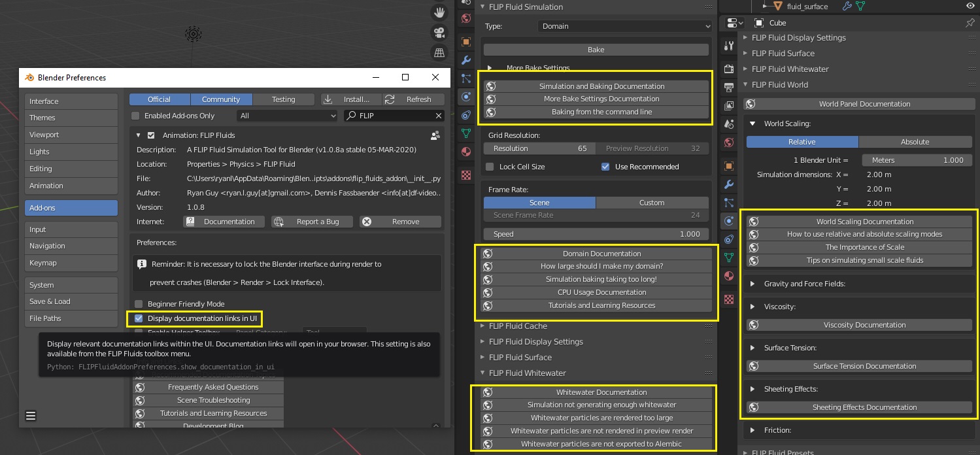980x455 pixels.
Task: Open File Paths preferences tab
Action: (71, 318)
